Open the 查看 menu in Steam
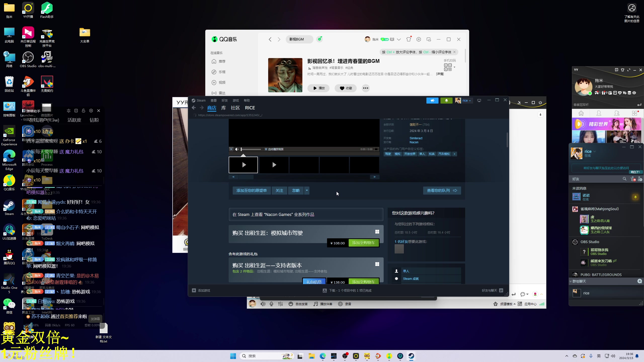Image resolution: width=644 pixels, height=362 pixels. (214, 100)
